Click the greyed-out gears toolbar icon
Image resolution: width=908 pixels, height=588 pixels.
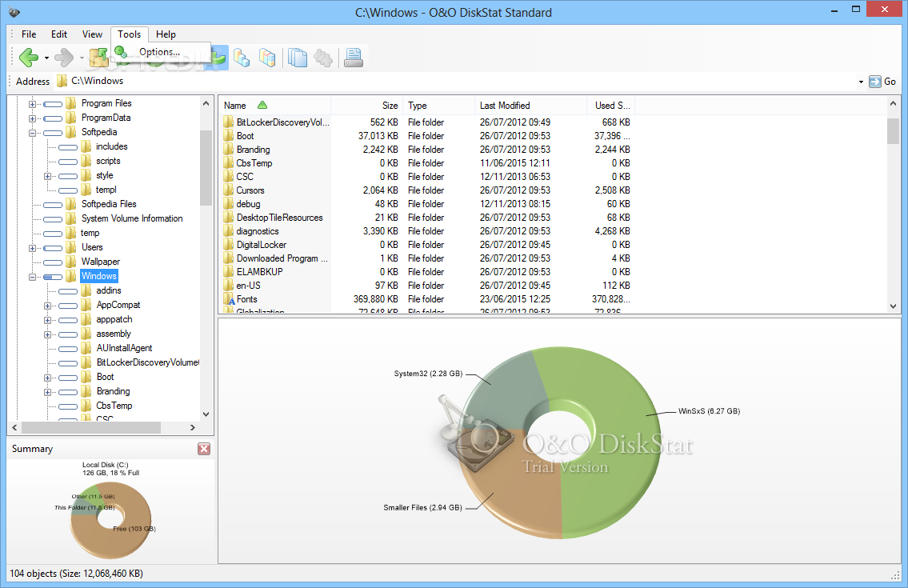point(323,58)
